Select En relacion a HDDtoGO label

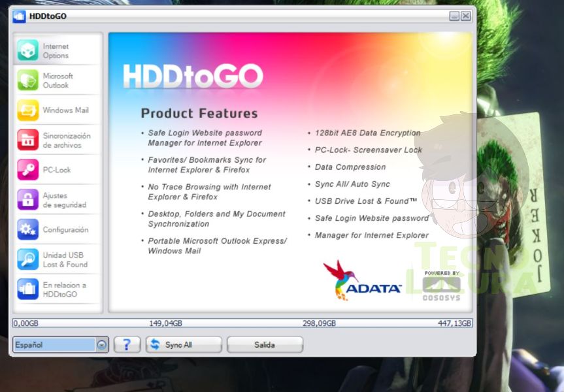(x=65, y=289)
